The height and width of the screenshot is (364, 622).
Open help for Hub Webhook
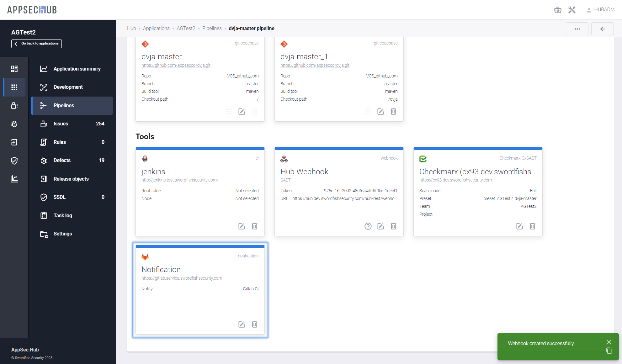pyautogui.click(x=368, y=226)
